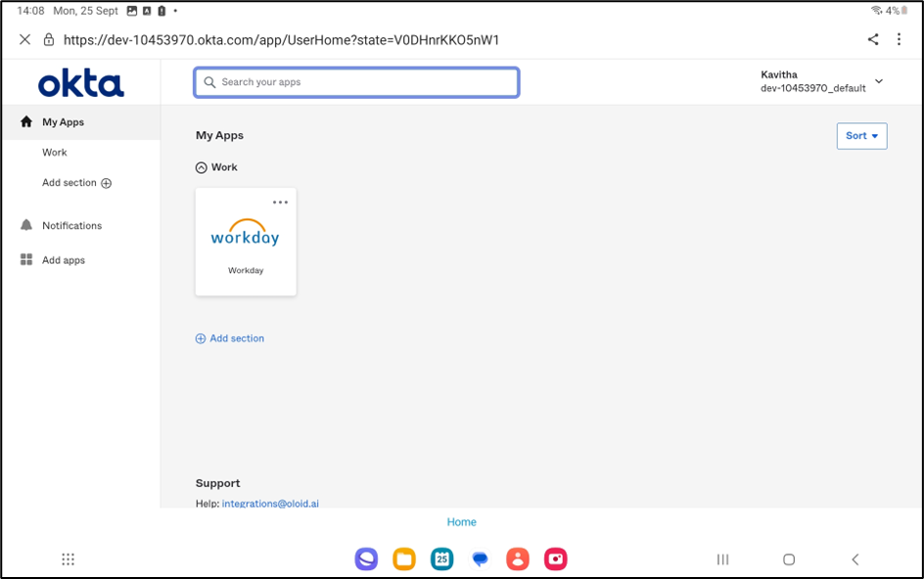The height and width of the screenshot is (579, 924).
Task: Tap the Android back navigation arrow
Action: (855, 559)
